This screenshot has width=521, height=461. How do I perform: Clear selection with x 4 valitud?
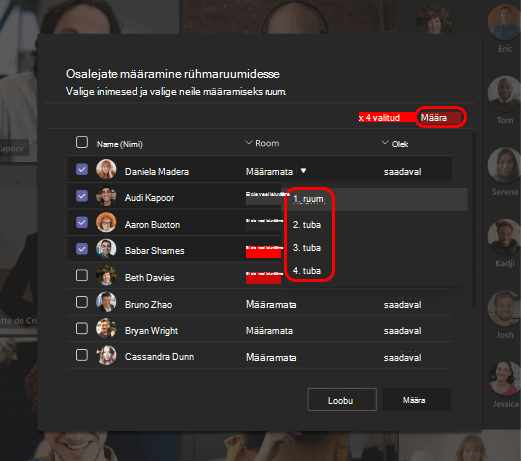[x=379, y=118]
